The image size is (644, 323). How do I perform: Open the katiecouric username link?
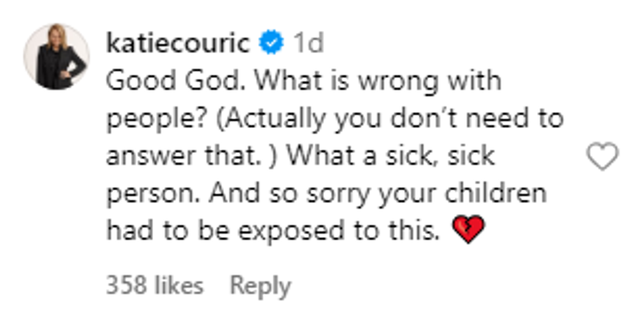pyautogui.click(x=178, y=43)
